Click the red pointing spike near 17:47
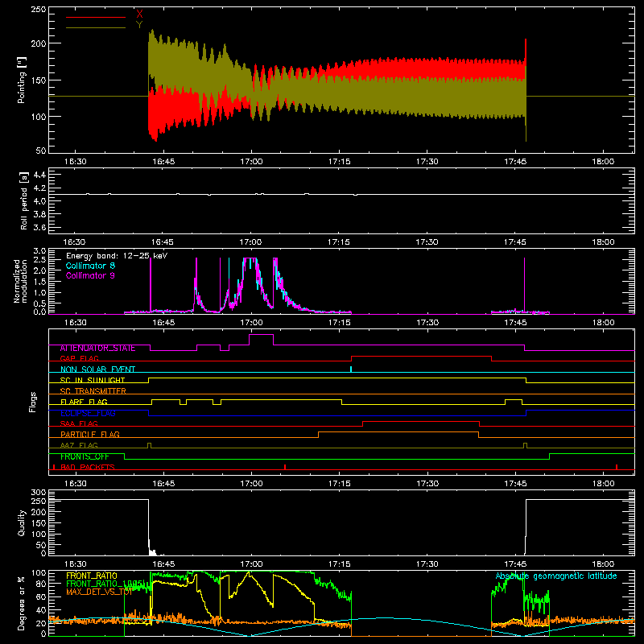Image resolution: width=644 pixels, height=644 pixels. click(526, 52)
